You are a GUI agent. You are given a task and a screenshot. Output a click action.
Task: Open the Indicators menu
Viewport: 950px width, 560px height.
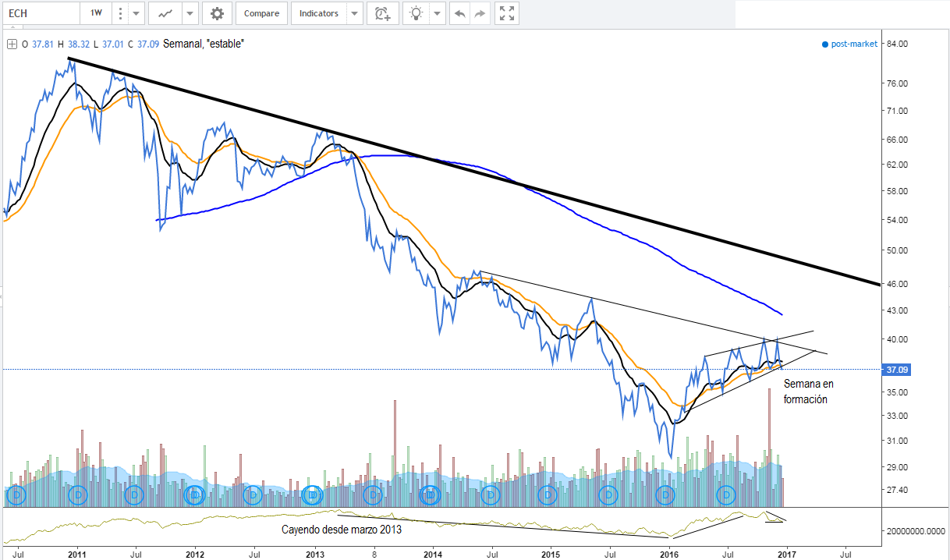tap(319, 13)
